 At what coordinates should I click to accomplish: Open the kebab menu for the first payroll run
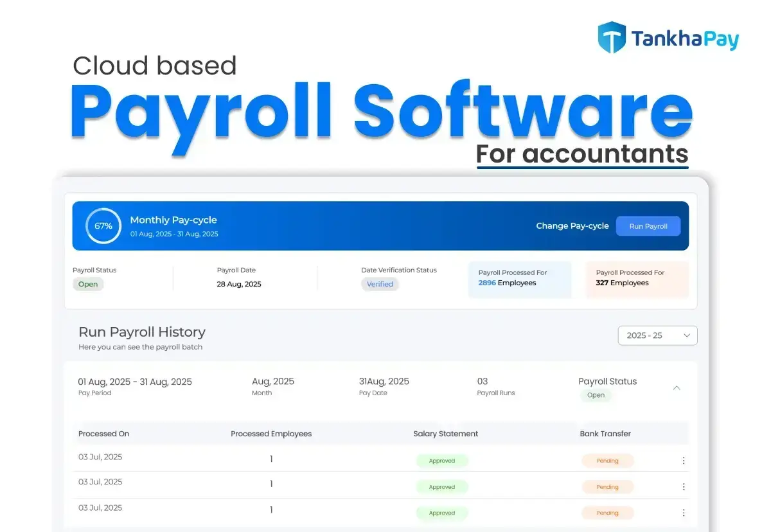click(684, 461)
